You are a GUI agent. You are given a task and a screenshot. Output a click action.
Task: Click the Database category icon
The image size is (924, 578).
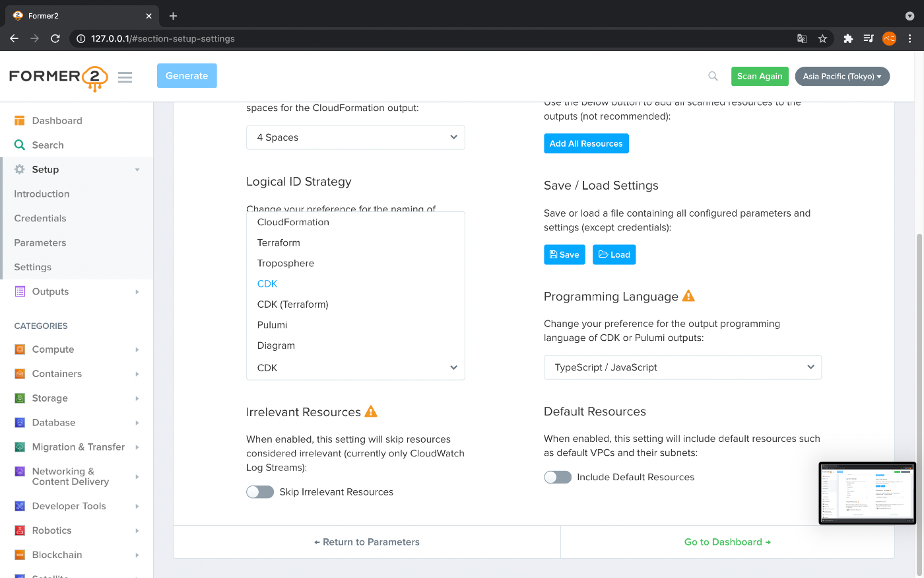[20, 423]
